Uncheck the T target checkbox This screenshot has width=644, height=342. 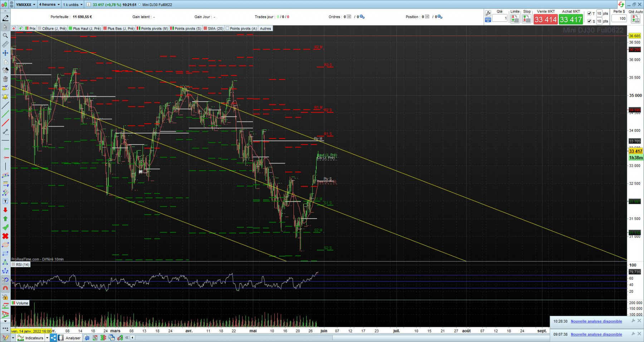tap(589, 14)
